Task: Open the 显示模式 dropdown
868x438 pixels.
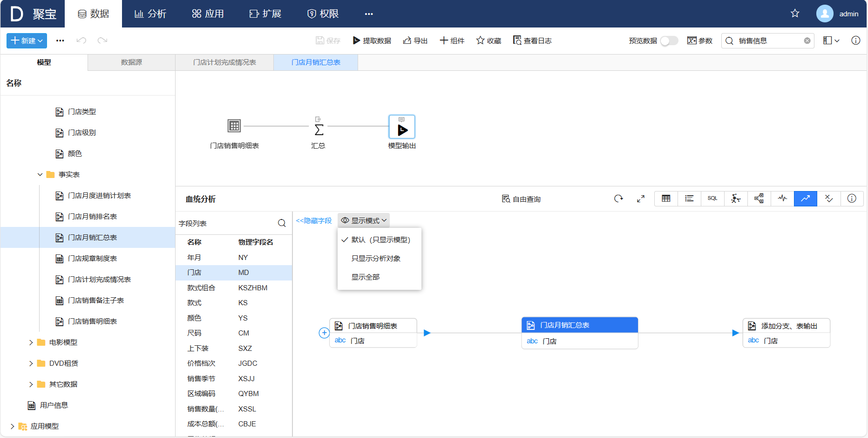Action: click(364, 220)
